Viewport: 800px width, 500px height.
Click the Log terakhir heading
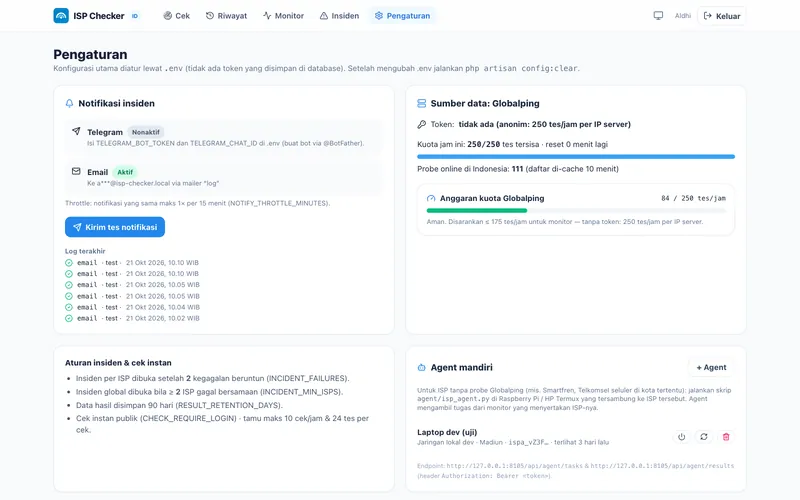pyautogui.click(x=85, y=251)
